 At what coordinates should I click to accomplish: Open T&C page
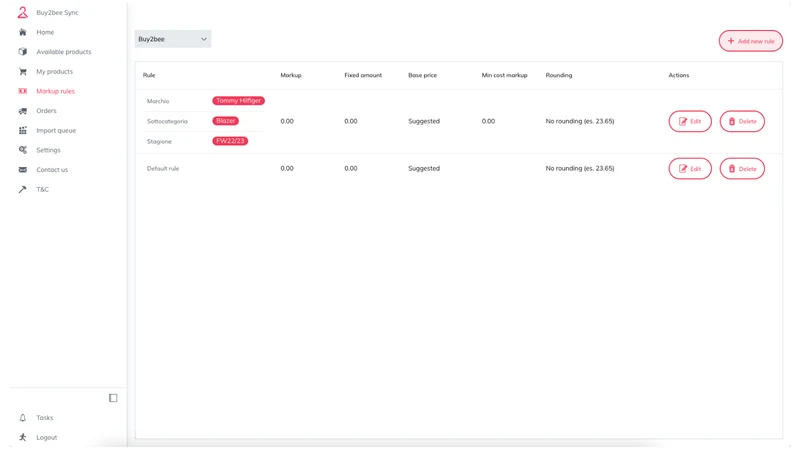point(42,189)
